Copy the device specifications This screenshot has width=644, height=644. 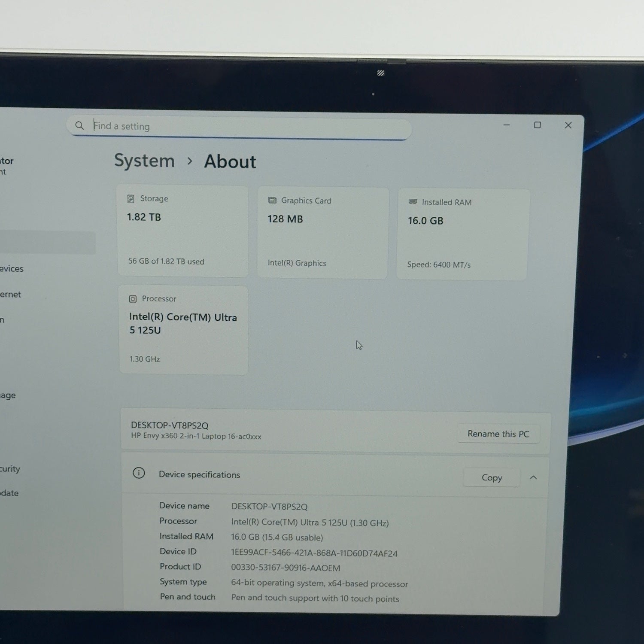coord(492,477)
